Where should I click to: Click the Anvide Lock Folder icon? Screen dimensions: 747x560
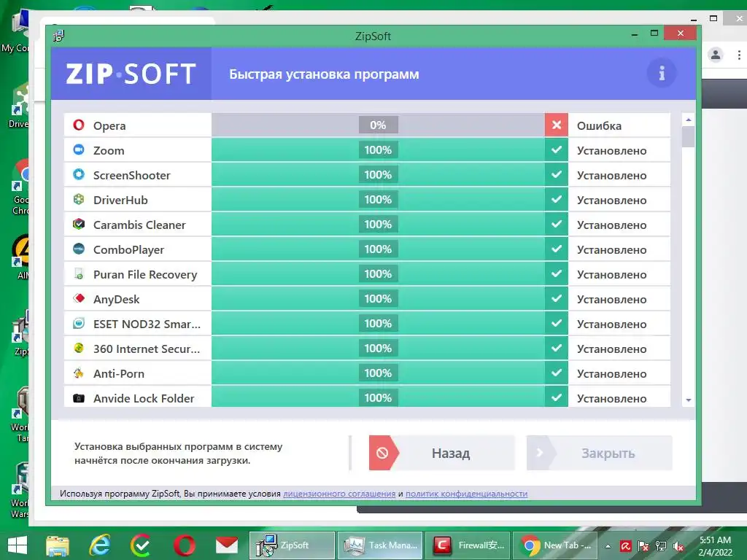coord(79,397)
